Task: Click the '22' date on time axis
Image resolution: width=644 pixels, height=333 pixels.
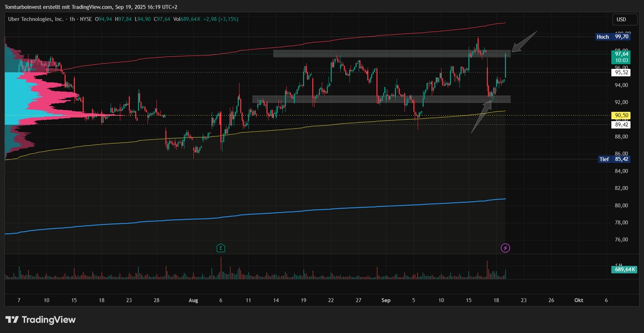Action: tap(331, 300)
